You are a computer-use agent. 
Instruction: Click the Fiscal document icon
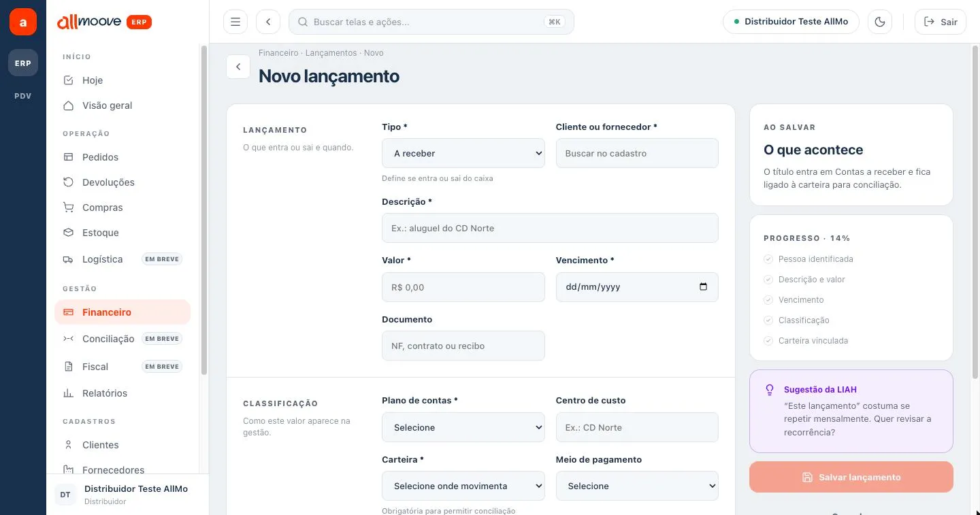point(68,367)
